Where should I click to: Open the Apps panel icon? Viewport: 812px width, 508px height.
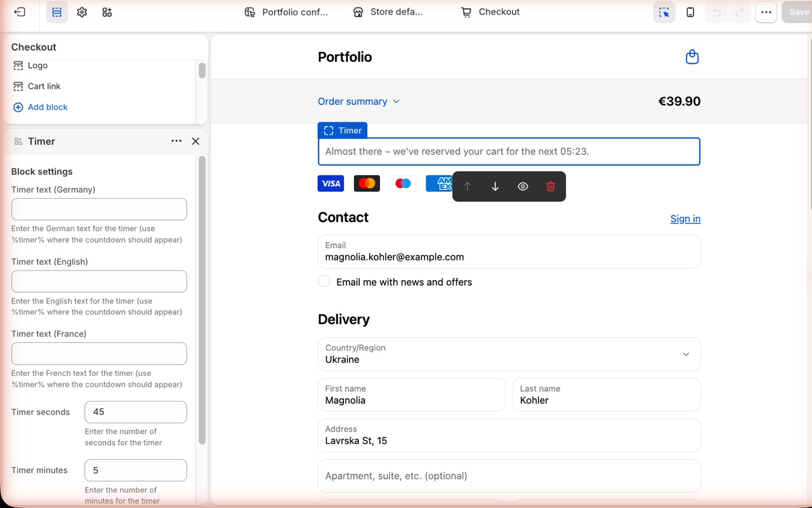(107, 12)
